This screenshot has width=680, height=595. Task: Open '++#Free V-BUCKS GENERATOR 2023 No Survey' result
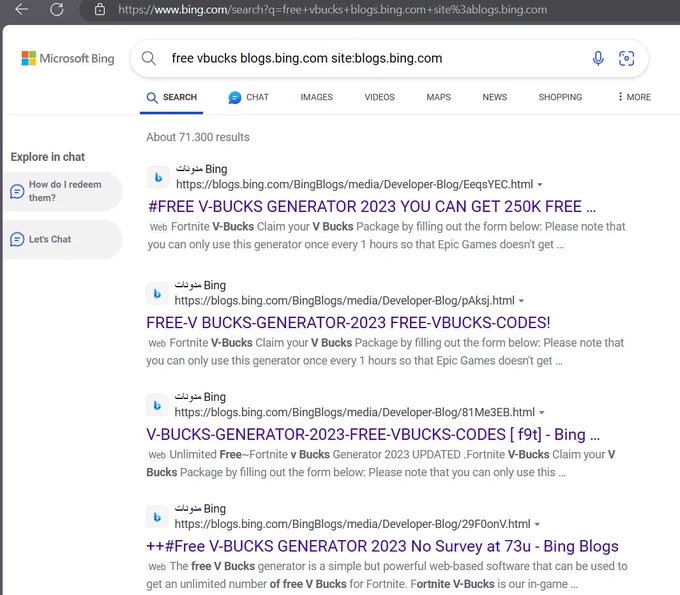[x=382, y=546]
